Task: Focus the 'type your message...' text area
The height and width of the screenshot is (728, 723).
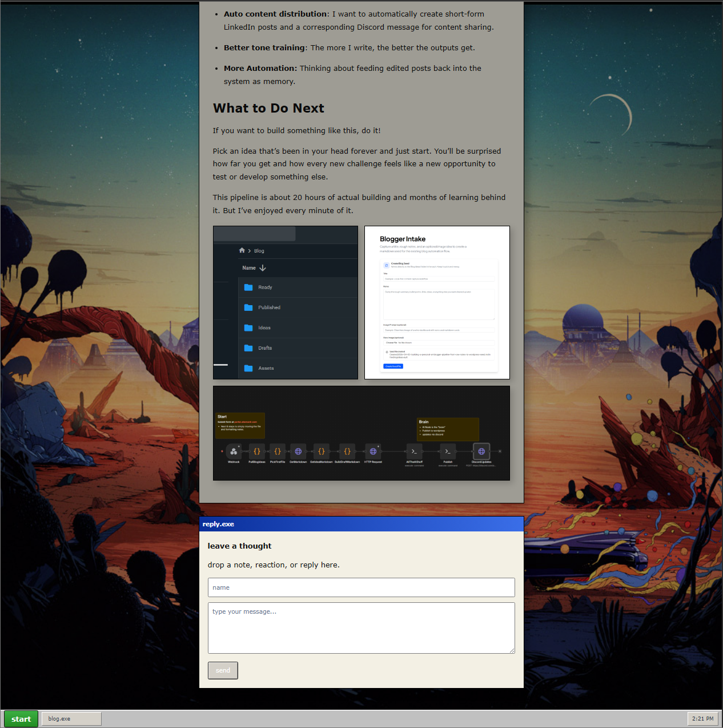Action: pyautogui.click(x=361, y=628)
